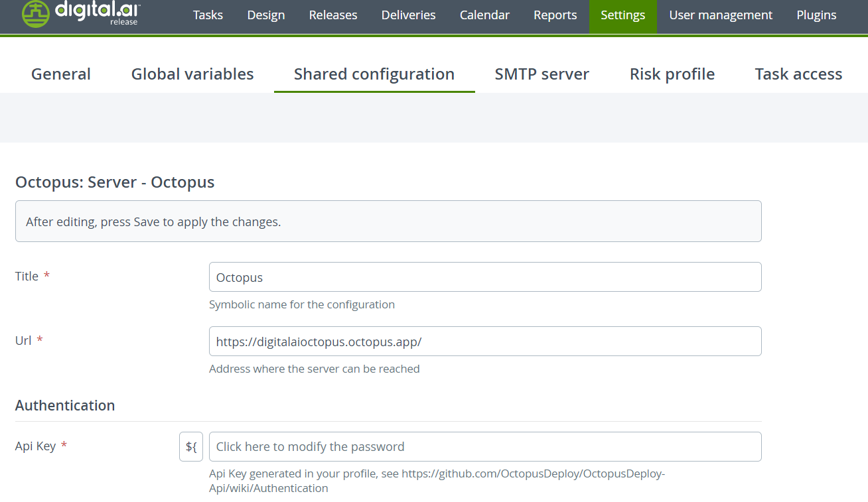Viewport: 868px width, 502px height.
Task: Click the 'After editing, press Save' notice
Action: pyautogui.click(x=388, y=221)
